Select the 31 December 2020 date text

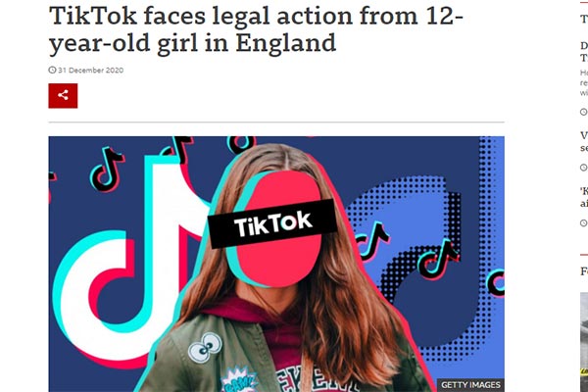click(x=91, y=71)
